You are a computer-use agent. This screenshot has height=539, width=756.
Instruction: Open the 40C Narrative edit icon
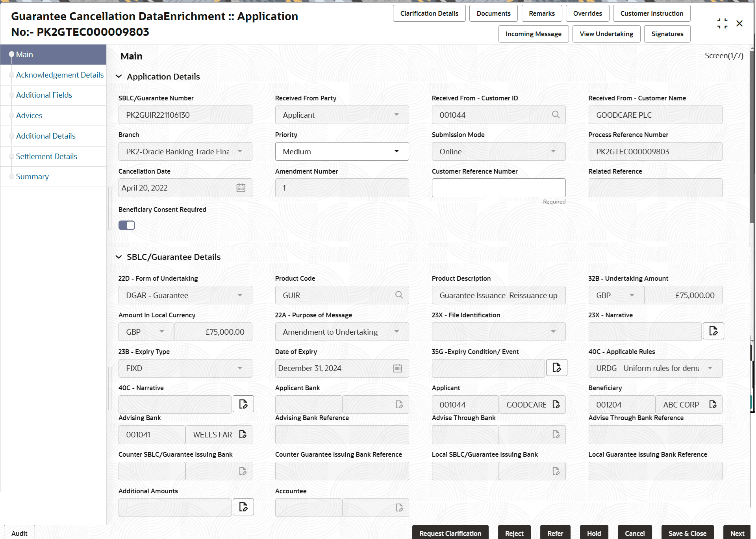coord(243,404)
